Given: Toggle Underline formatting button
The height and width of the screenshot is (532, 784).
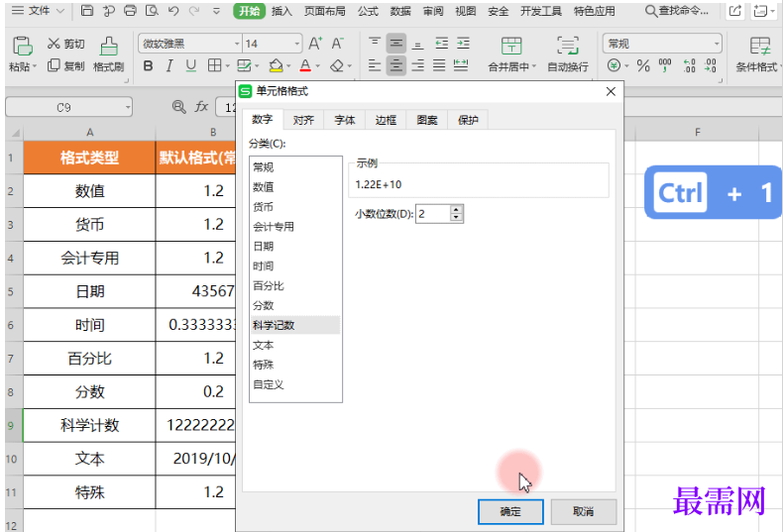Looking at the screenshot, I should pos(190,66).
